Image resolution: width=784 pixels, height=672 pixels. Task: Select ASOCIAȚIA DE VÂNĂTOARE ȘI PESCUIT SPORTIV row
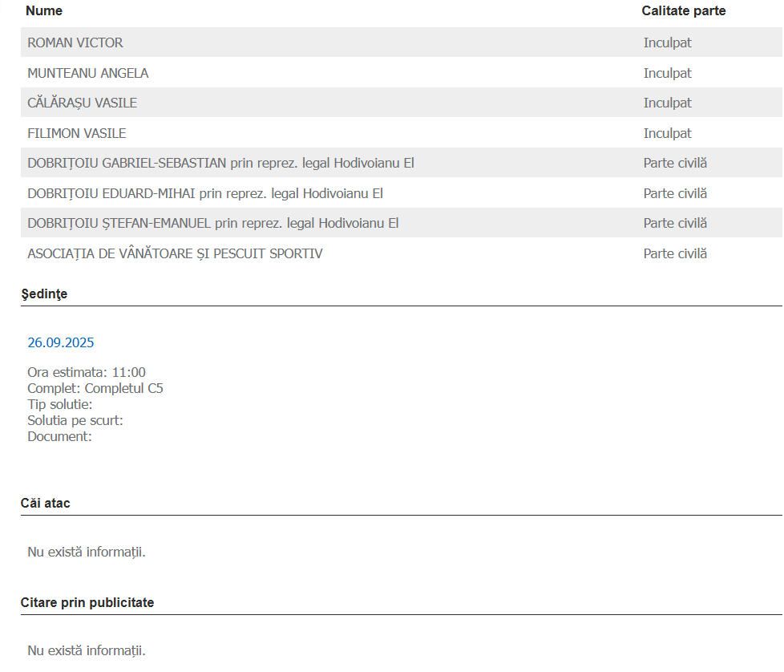(175, 253)
